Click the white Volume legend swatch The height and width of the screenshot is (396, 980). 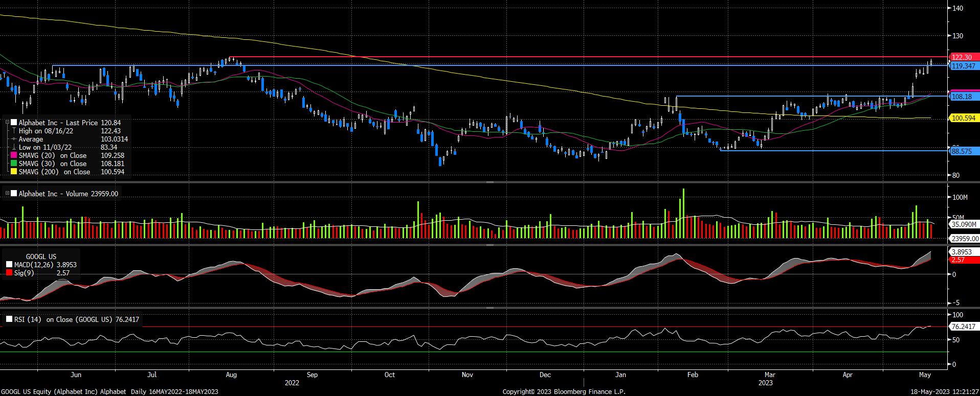tap(14, 194)
